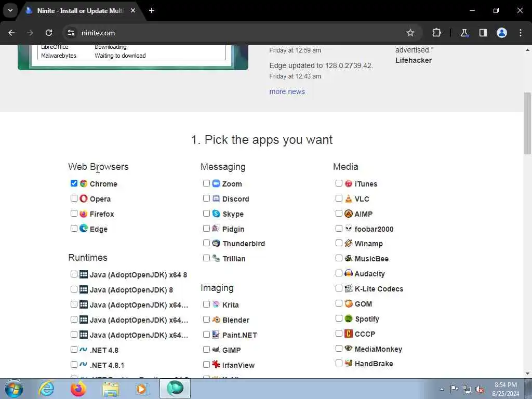532x399 pixels.
Task: Click the Firefox icon in the Web Browsers list
Action: [x=84, y=214]
